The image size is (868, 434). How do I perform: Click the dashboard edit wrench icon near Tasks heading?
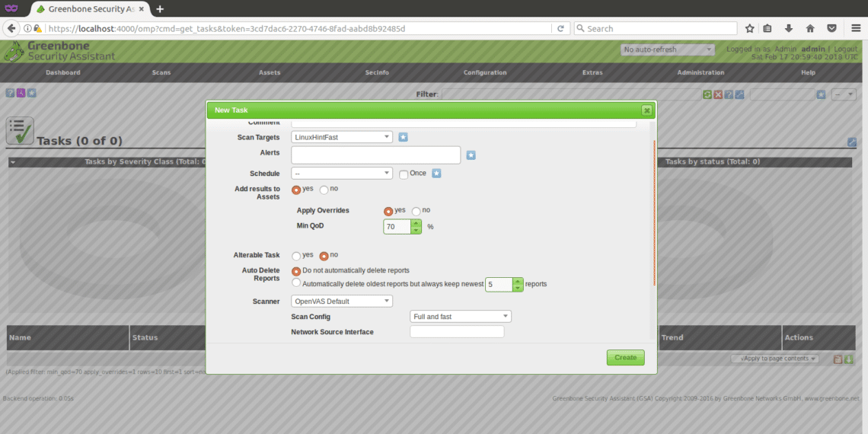pyautogui.click(x=852, y=142)
